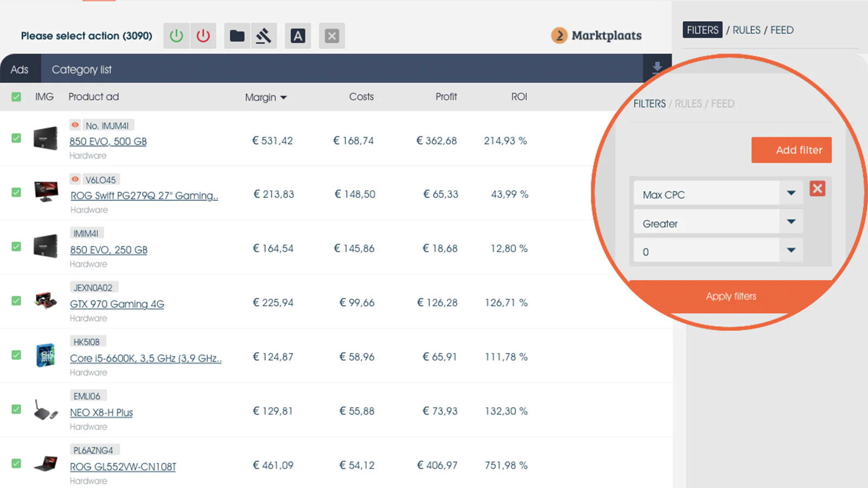The width and height of the screenshot is (868, 488).
Task: Expand the Greater comparison dropdown
Action: [791, 222]
